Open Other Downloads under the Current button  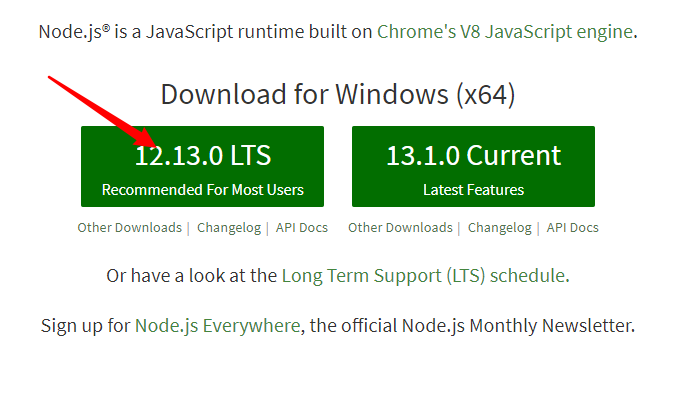coord(400,228)
